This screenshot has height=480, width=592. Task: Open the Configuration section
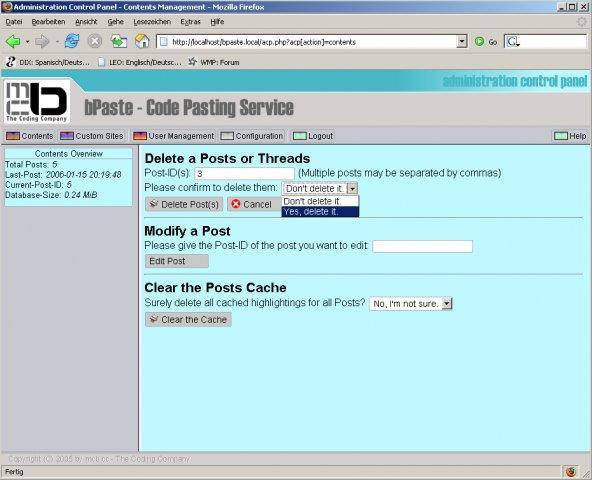[x=252, y=136]
